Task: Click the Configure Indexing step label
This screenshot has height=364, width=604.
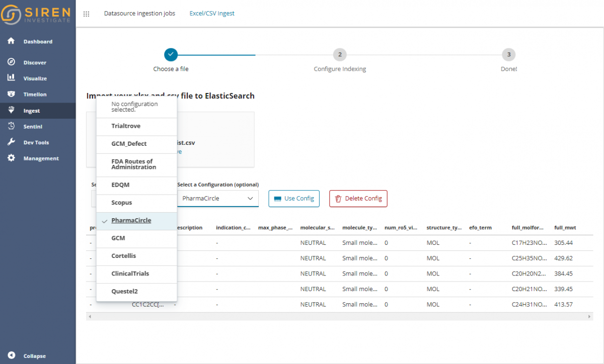Action: (x=340, y=69)
